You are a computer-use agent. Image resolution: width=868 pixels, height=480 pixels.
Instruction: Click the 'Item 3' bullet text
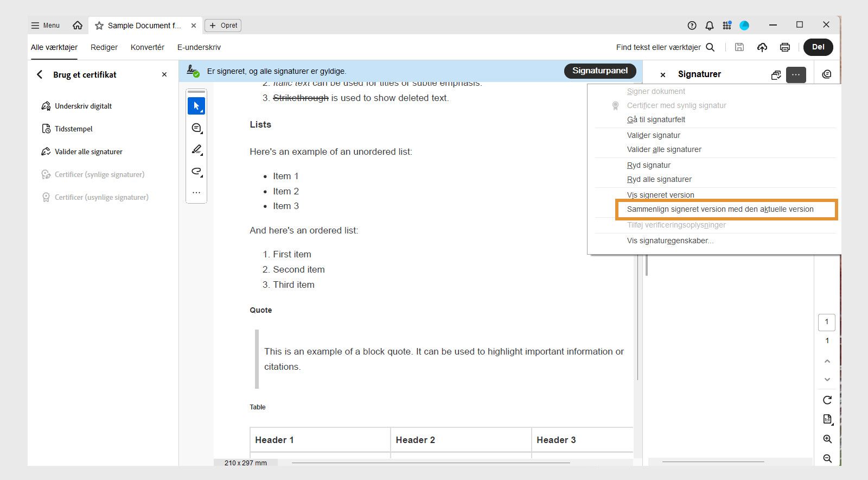point(286,206)
